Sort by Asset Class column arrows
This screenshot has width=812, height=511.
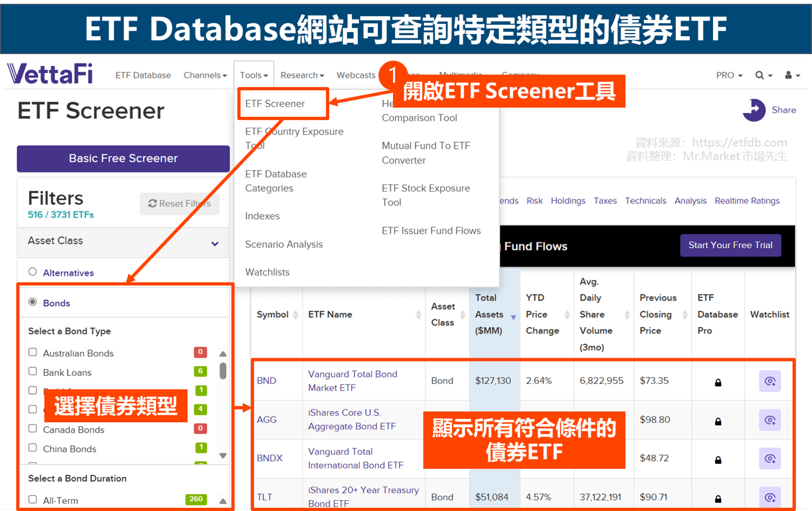tap(462, 315)
